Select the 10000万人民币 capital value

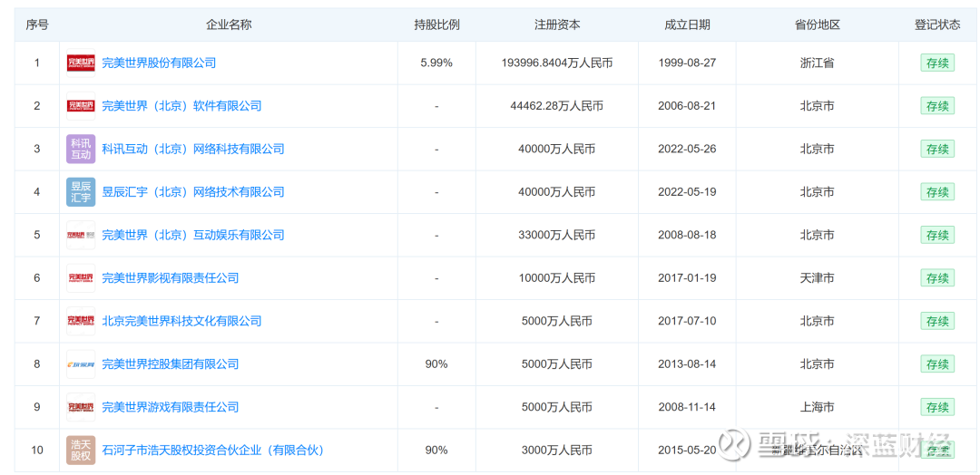[557, 277]
